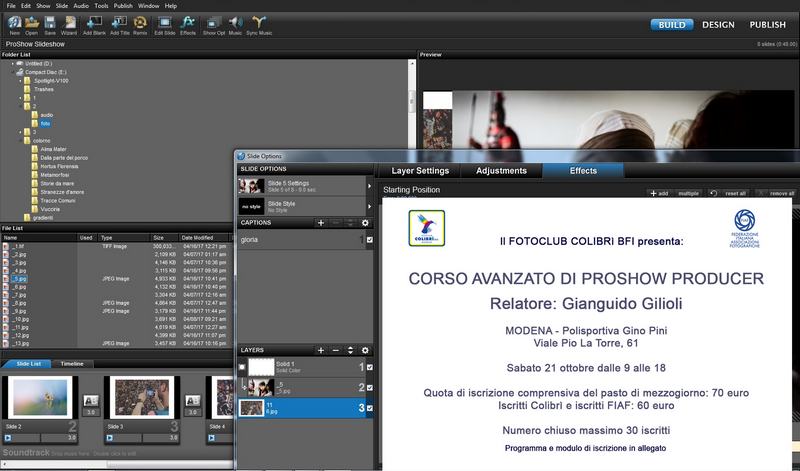Click the Add Title slide icon
This screenshot has width=800, height=471.
click(x=119, y=25)
